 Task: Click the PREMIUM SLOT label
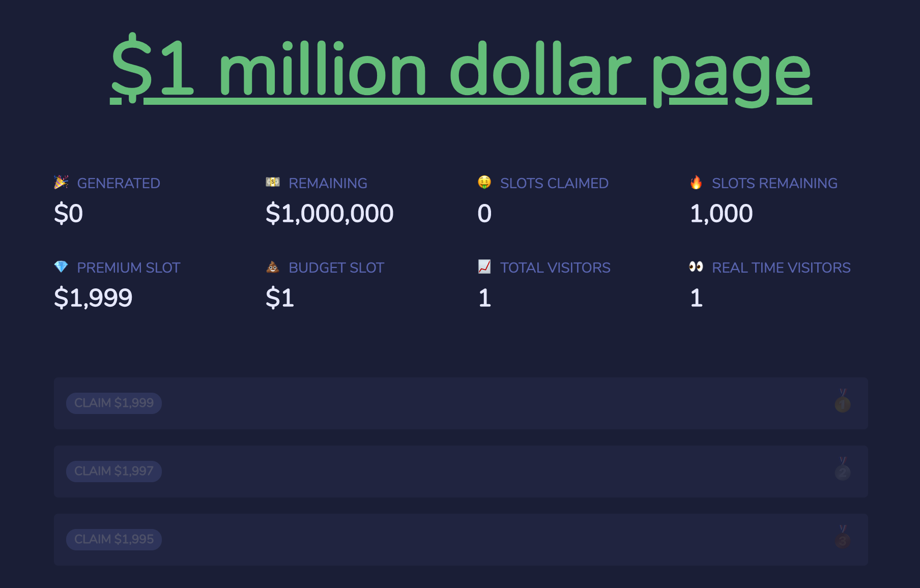[129, 268]
